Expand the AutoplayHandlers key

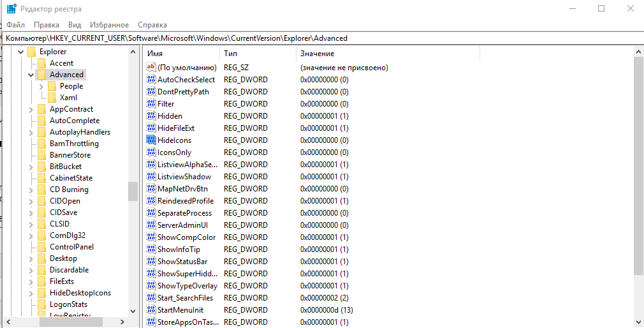(31, 132)
